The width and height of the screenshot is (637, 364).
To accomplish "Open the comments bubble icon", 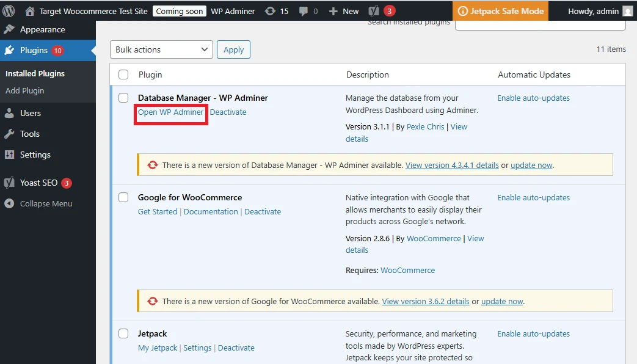I will (304, 12).
